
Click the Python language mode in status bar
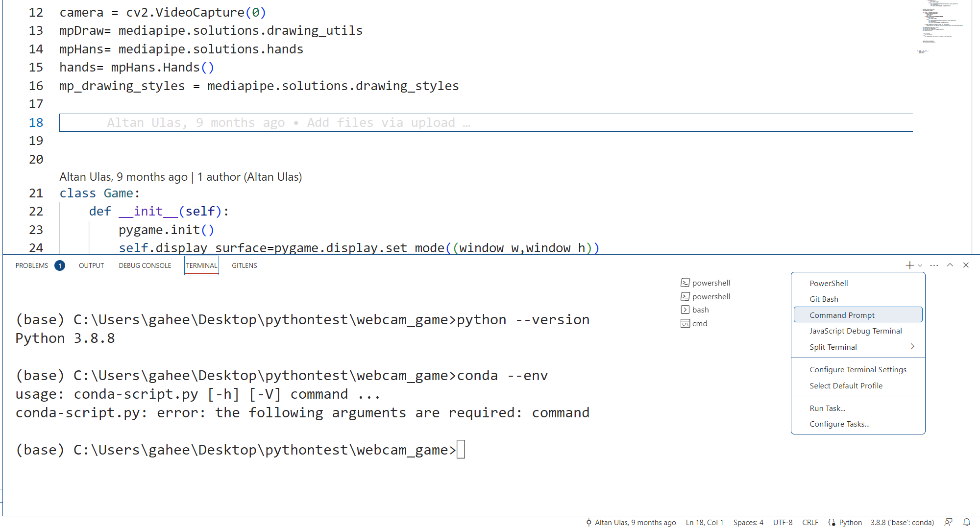tap(850, 522)
